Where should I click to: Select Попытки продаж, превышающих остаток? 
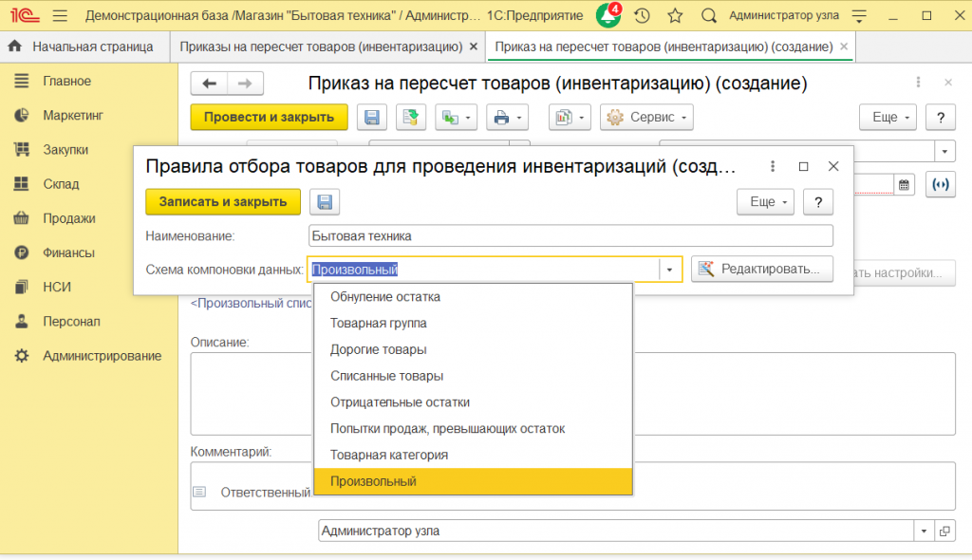pos(473,428)
